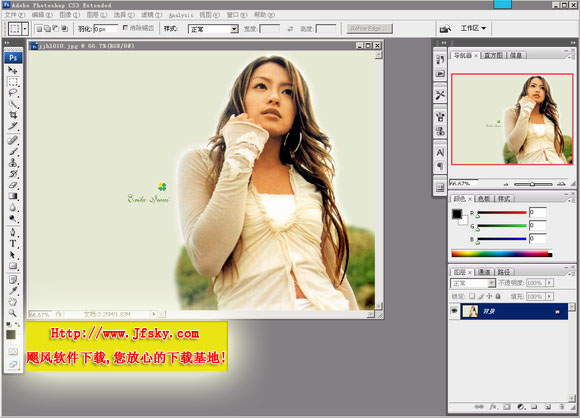This screenshot has width=580, height=418.
Task: Toggle Quick Mask mode button
Action: 13,351
